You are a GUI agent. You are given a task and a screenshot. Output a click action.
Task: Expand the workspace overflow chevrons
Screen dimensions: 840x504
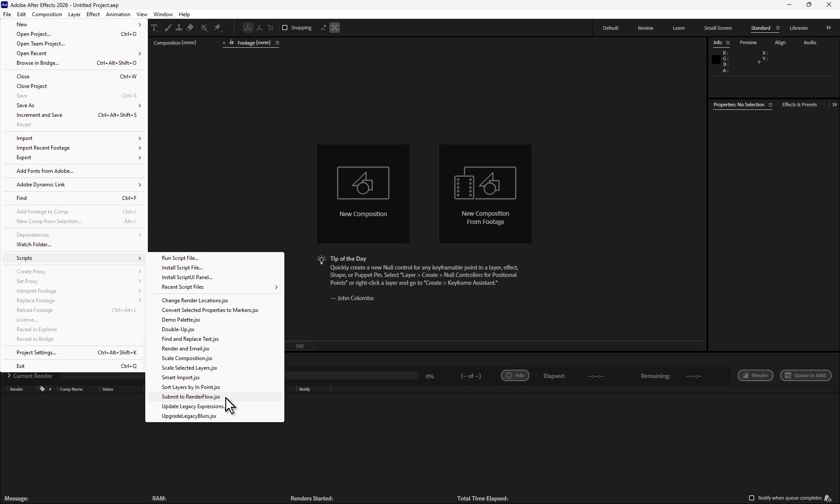829,28
